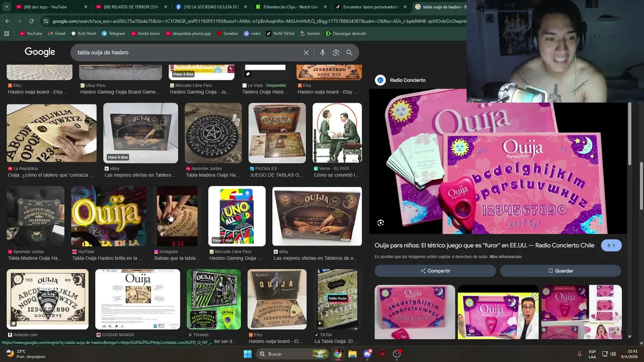Image resolution: width=644 pixels, height=362 pixels.
Task: Reload the current page
Action: pos(31,21)
